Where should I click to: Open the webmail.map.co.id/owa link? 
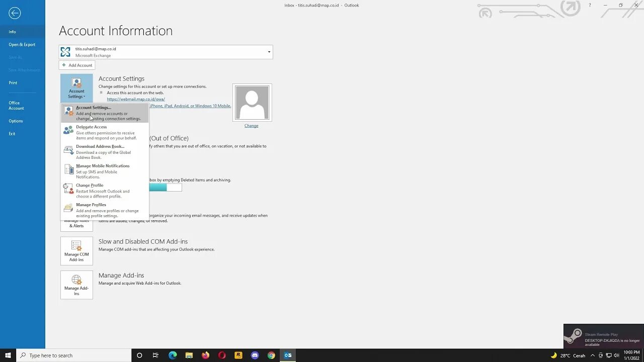coord(136,99)
